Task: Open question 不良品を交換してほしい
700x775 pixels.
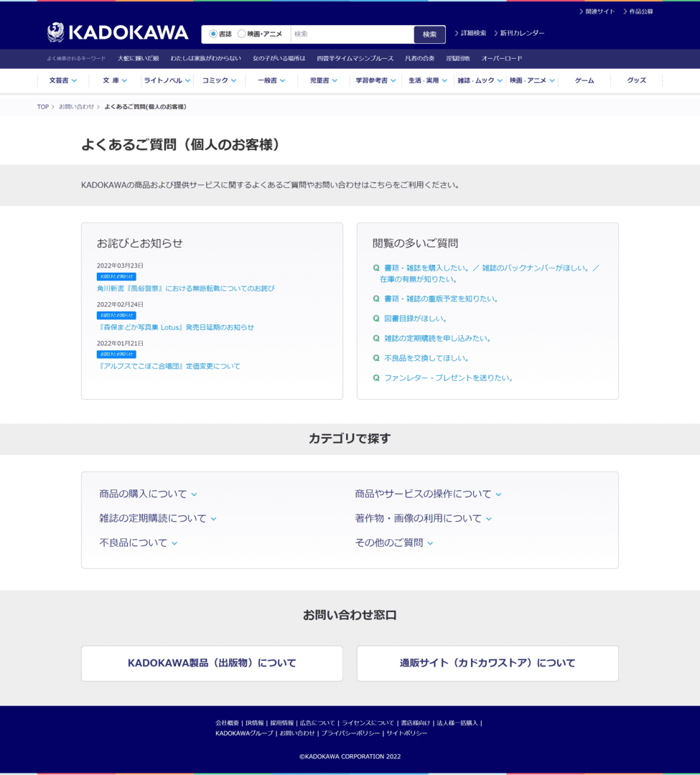Action: [x=426, y=358]
